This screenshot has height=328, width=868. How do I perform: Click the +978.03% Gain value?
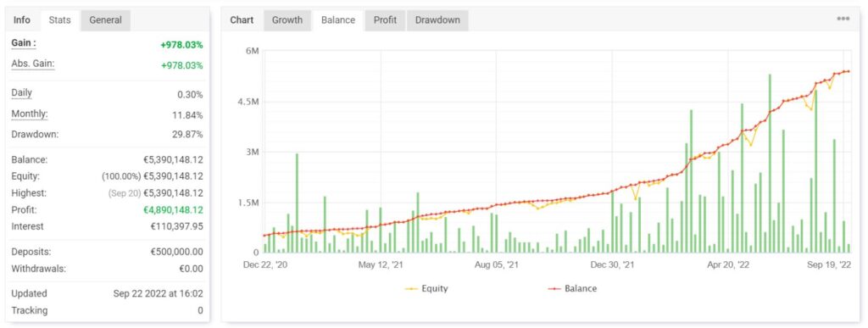pyautogui.click(x=181, y=46)
